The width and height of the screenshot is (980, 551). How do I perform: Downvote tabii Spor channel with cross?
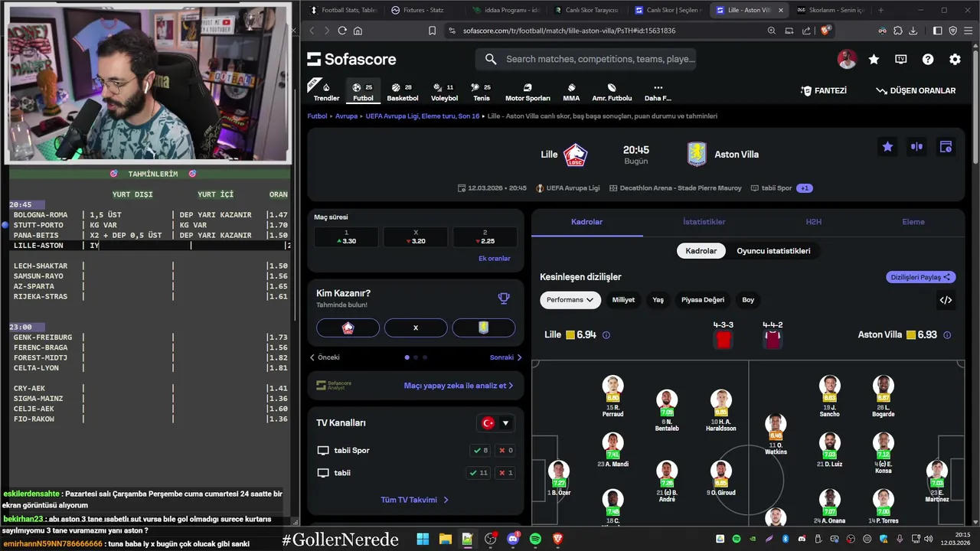505,450
